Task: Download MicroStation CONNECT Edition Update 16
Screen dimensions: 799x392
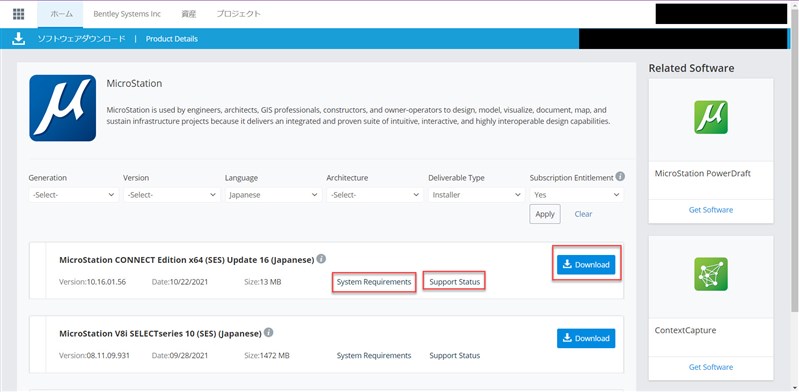Action: pos(586,265)
